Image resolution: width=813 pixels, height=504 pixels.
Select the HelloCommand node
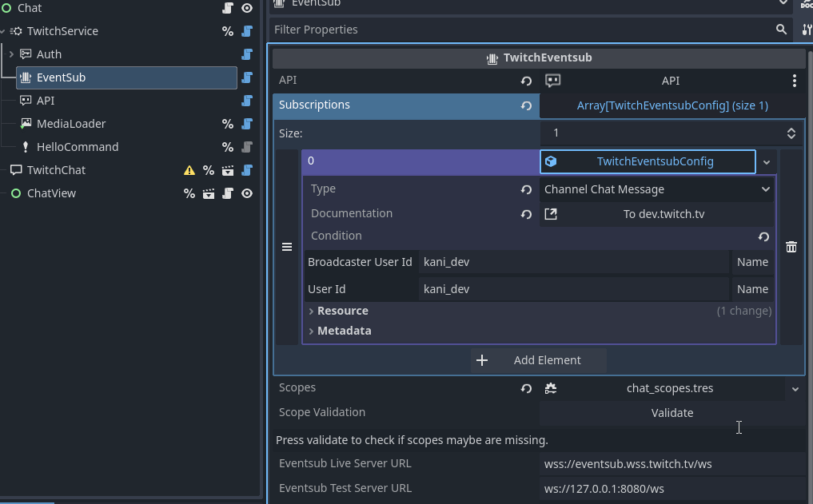(x=77, y=147)
